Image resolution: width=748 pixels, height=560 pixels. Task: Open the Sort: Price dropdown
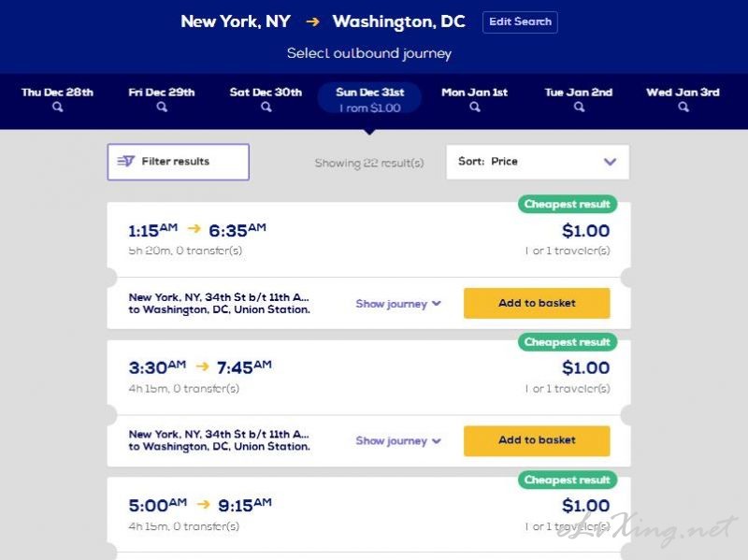[538, 162]
